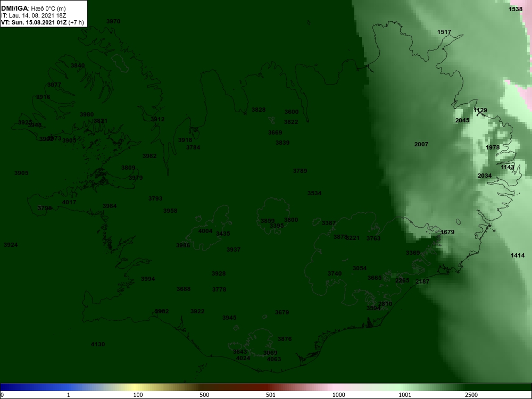
Task: Click the map value 3435
Action: pos(223,234)
